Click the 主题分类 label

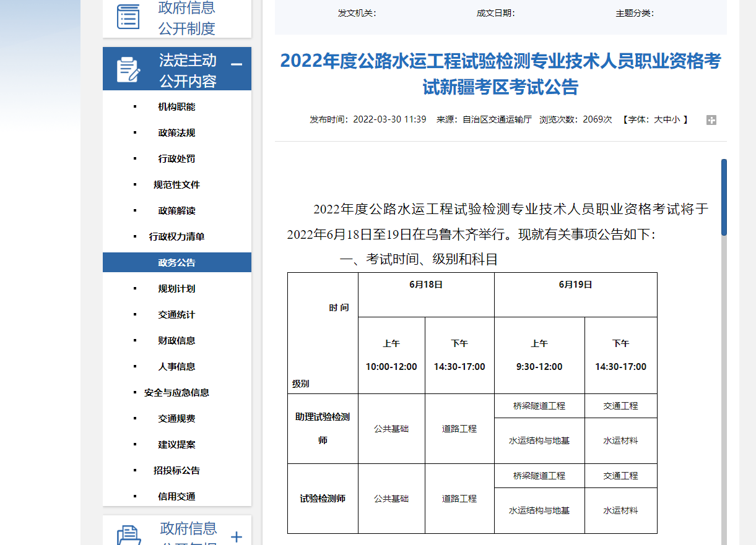pyautogui.click(x=635, y=14)
